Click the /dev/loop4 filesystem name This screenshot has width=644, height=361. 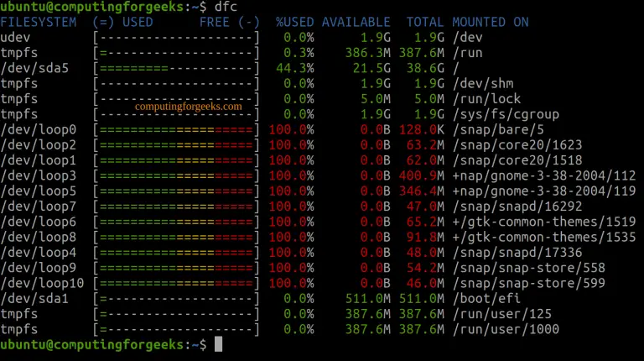(x=39, y=253)
